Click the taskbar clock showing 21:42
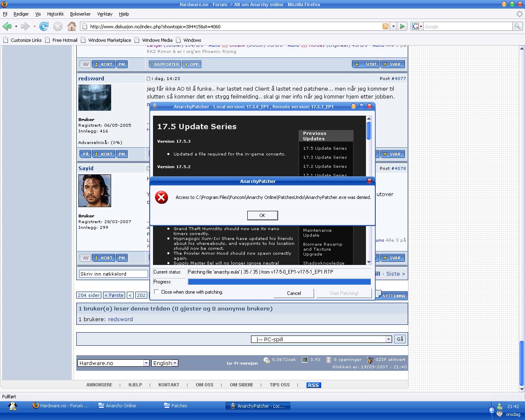The height and width of the screenshot is (420, 525). (513, 406)
